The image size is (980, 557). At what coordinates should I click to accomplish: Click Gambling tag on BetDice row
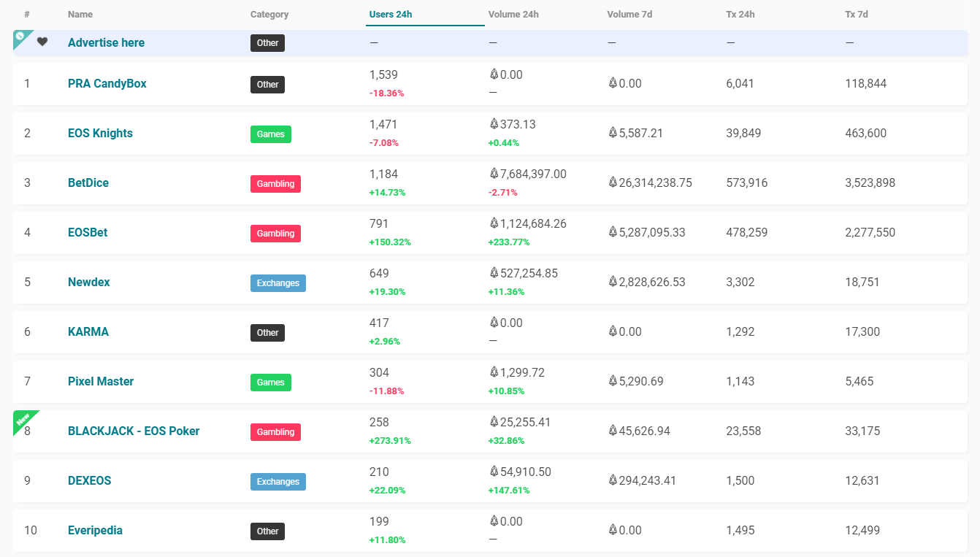pyautogui.click(x=275, y=183)
